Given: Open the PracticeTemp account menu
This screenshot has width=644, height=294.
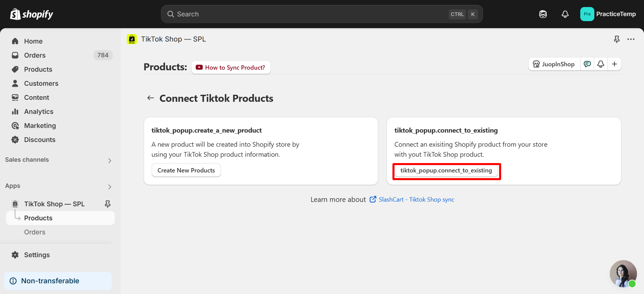Looking at the screenshot, I should click(x=608, y=14).
